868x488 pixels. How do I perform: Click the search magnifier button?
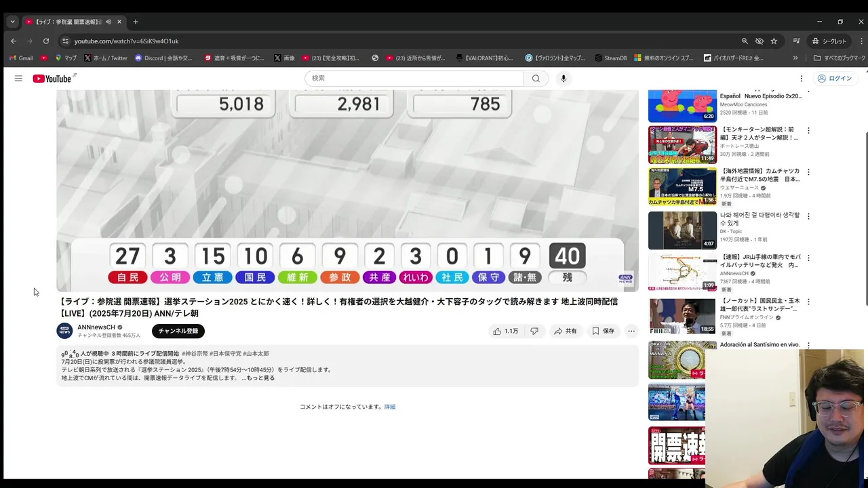[x=536, y=79]
